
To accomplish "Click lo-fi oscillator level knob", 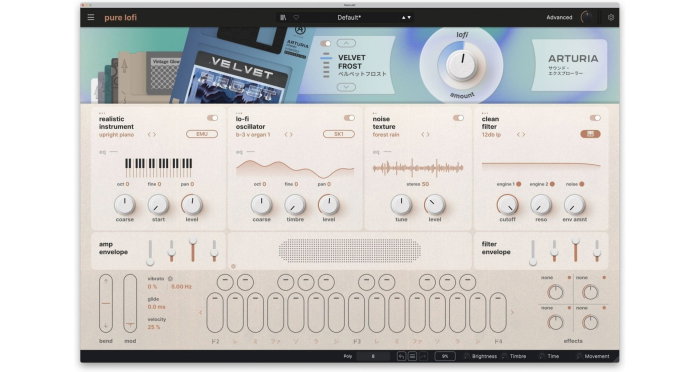I will pyautogui.click(x=329, y=205).
